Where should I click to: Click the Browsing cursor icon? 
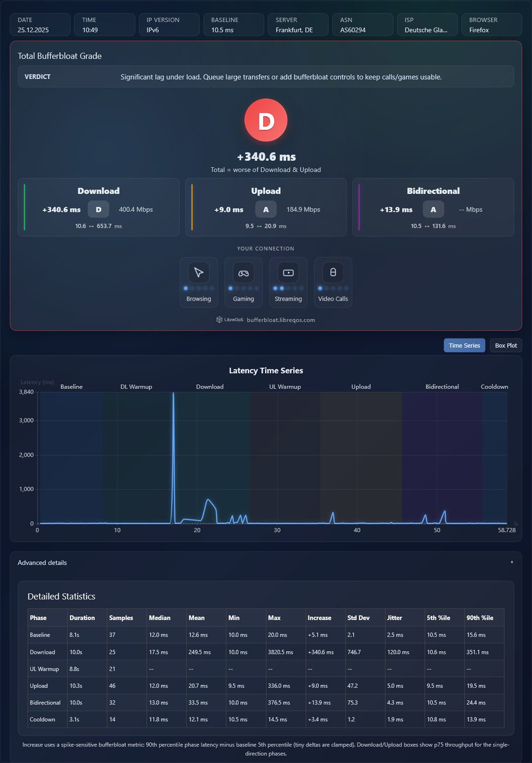tap(199, 273)
